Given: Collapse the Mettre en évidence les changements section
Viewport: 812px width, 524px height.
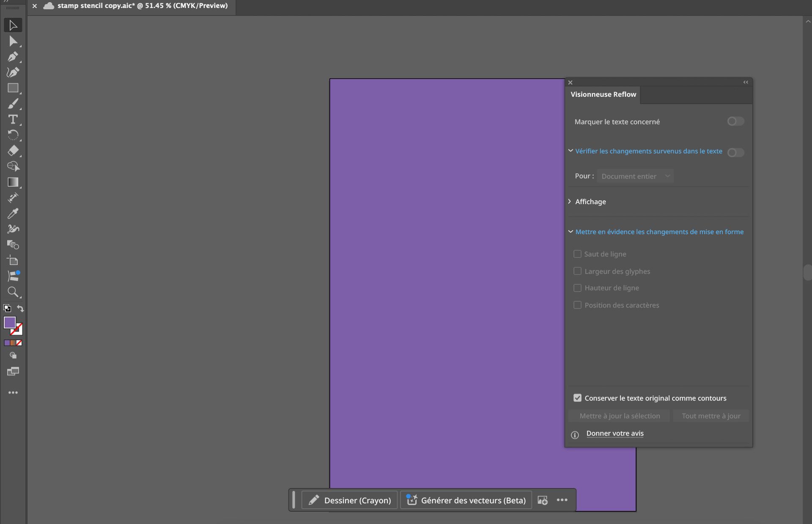Looking at the screenshot, I should click(570, 232).
